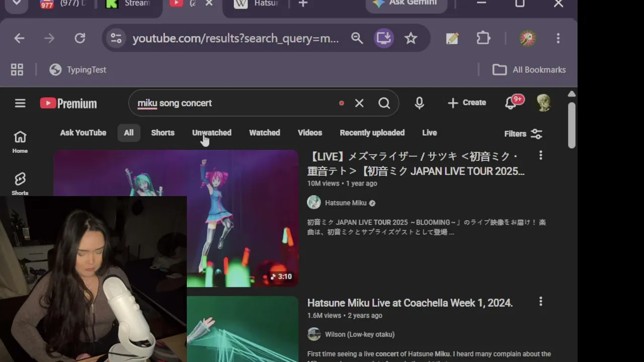Open a new browser tab
The height and width of the screenshot is (362, 644).
303,4
